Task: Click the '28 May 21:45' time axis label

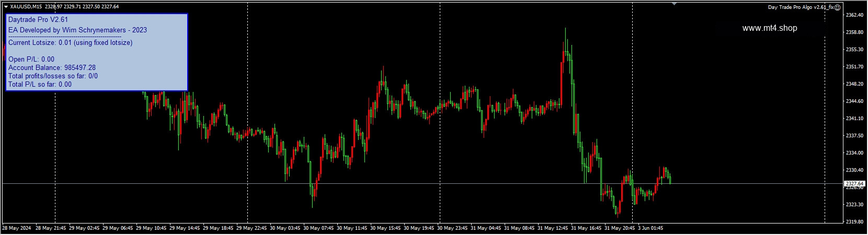Action: click(51, 229)
